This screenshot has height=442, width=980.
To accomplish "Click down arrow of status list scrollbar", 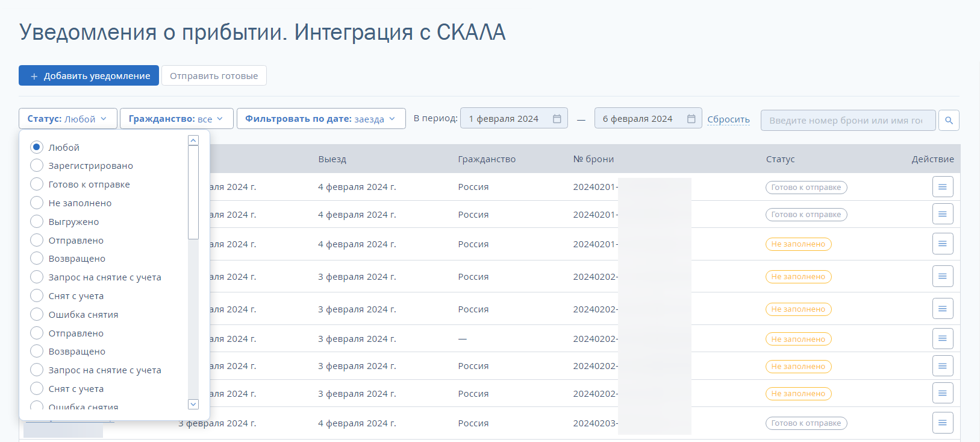I will pyautogui.click(x=193, y=404).
